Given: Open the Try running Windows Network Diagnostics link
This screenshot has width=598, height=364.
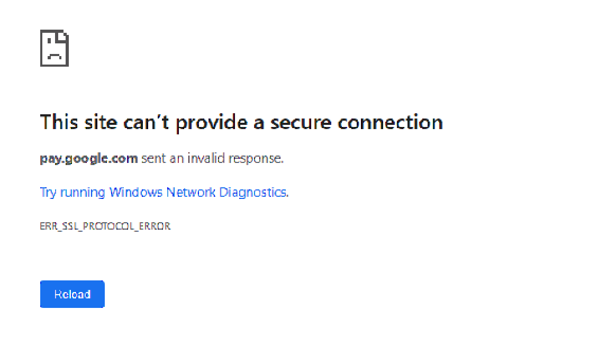Looking at the screenshot, I should pos(164,192).
